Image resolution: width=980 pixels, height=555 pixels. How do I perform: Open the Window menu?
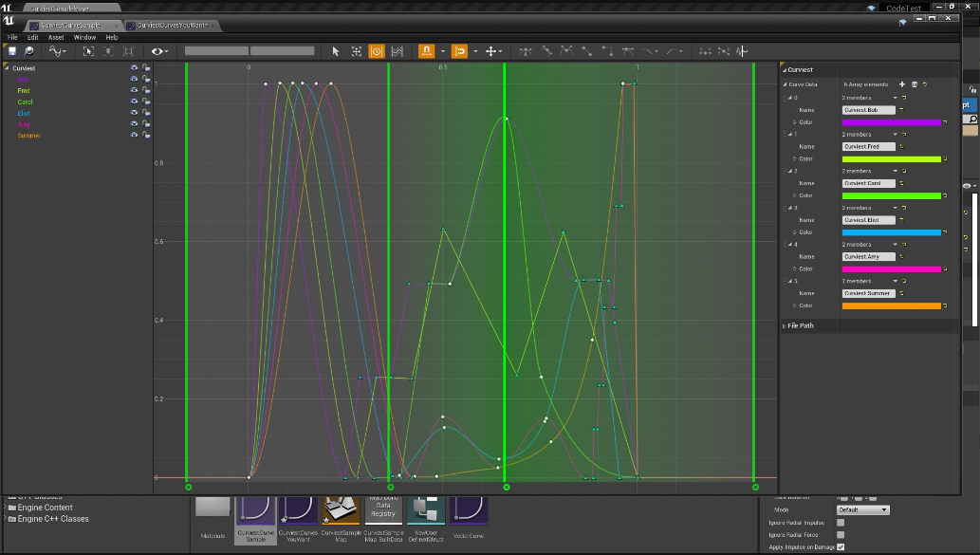[x=85, y=38]
